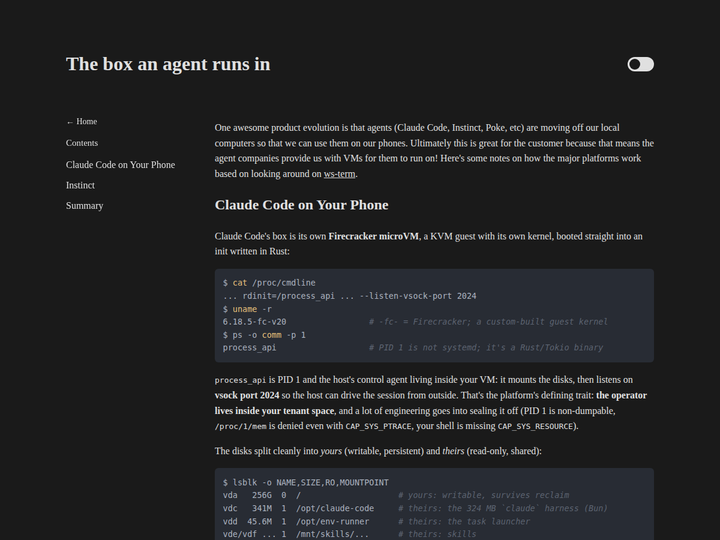Click the '/mnt/skills/...' mount row
The height and width of the screenshot is (540, 720).
click(349, 534)
